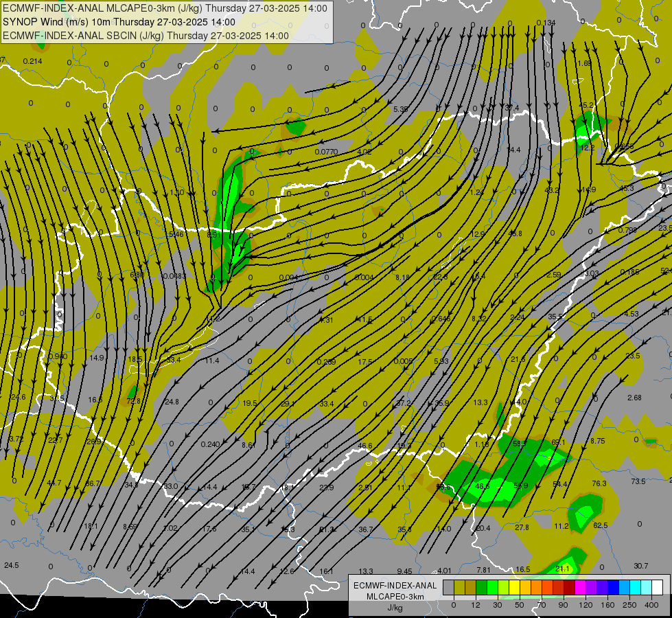Click the 0.0483 map value
This screenshot has width=672, height=618.
(175, 276)
